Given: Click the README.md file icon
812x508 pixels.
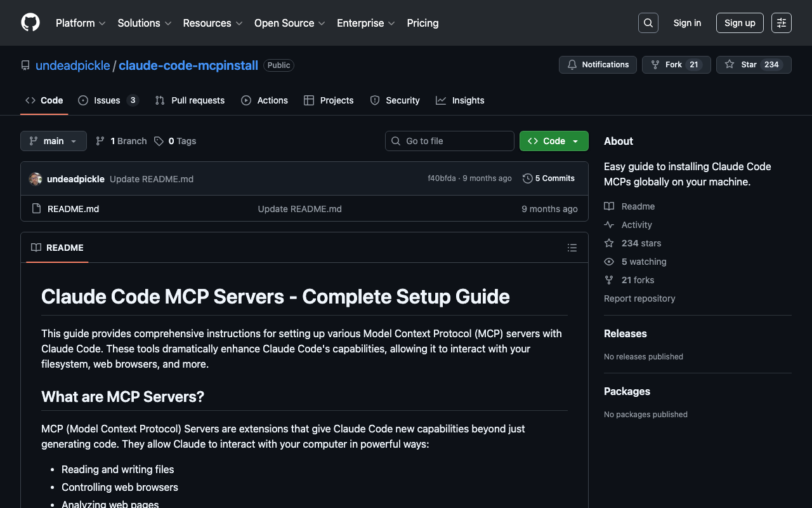Looking at the screenshot, I should coord(37,209).
